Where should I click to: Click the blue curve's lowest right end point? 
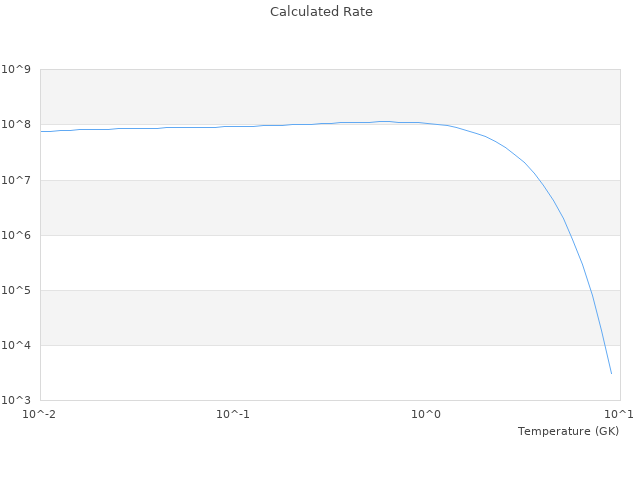click(x=611, y=374)
